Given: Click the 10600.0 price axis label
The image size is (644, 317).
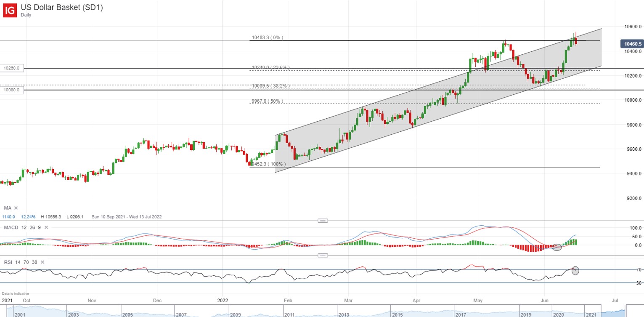Looking at the screenshot, I should coord(633,27).
